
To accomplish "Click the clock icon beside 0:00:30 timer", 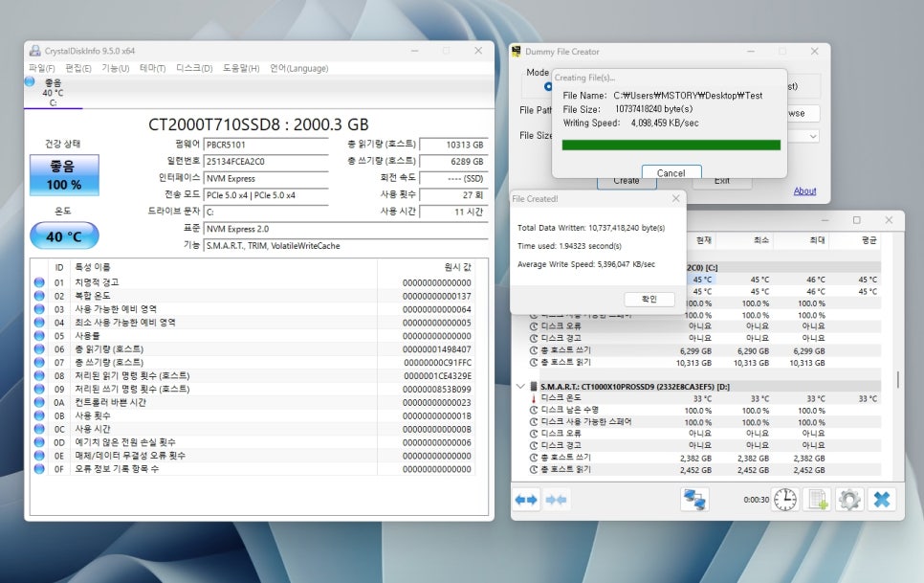I will [x=785, y=500].
